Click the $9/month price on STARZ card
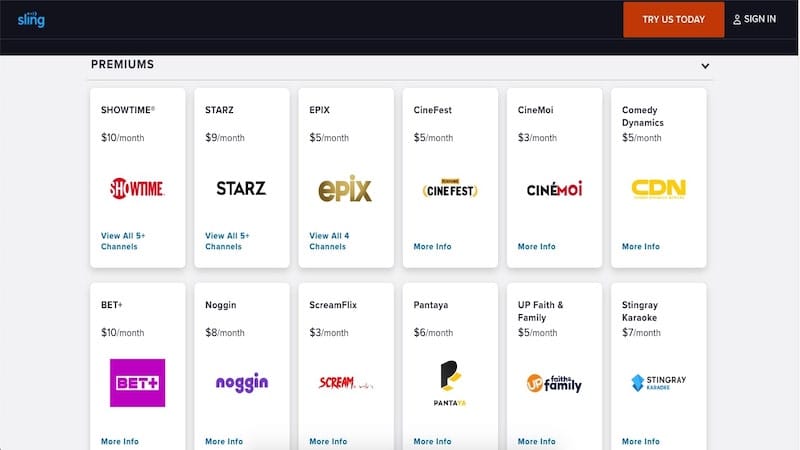Viewport: 800px width, 450px height. click(224, 138)
